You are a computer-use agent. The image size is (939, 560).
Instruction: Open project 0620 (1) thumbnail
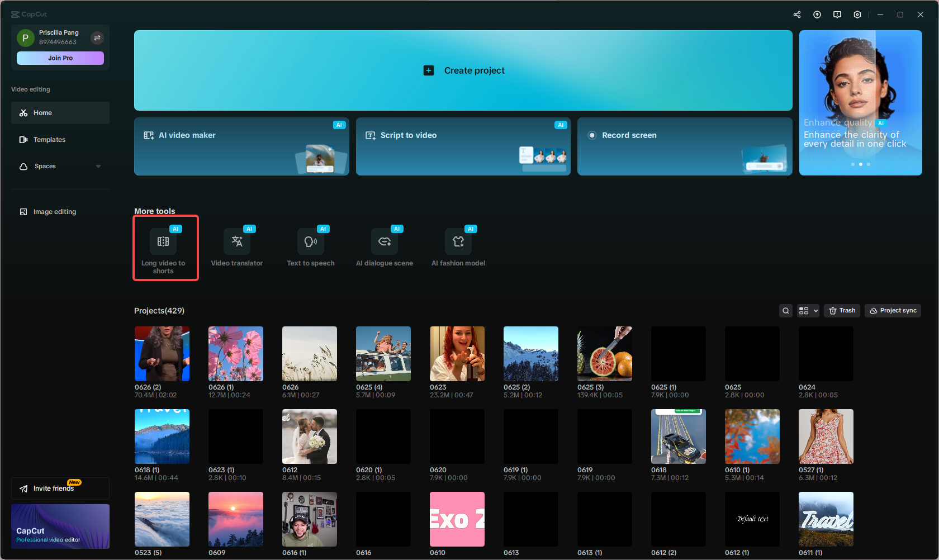pos(383,436)
